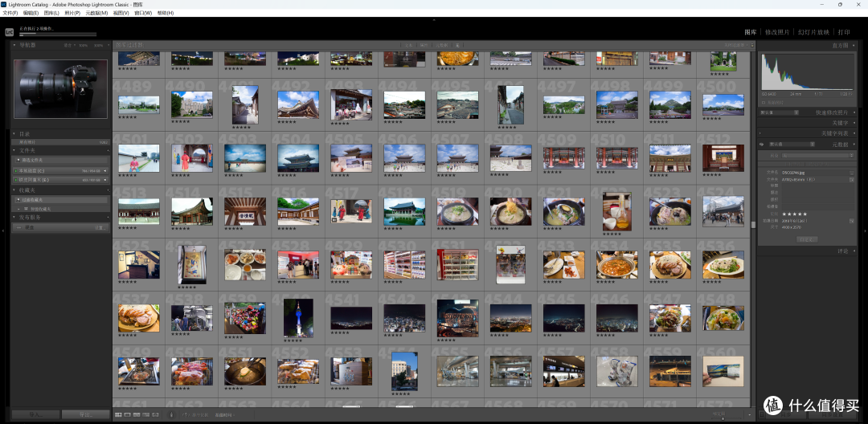Select the N Seoul Tower night thumbnail

(298, 318)
